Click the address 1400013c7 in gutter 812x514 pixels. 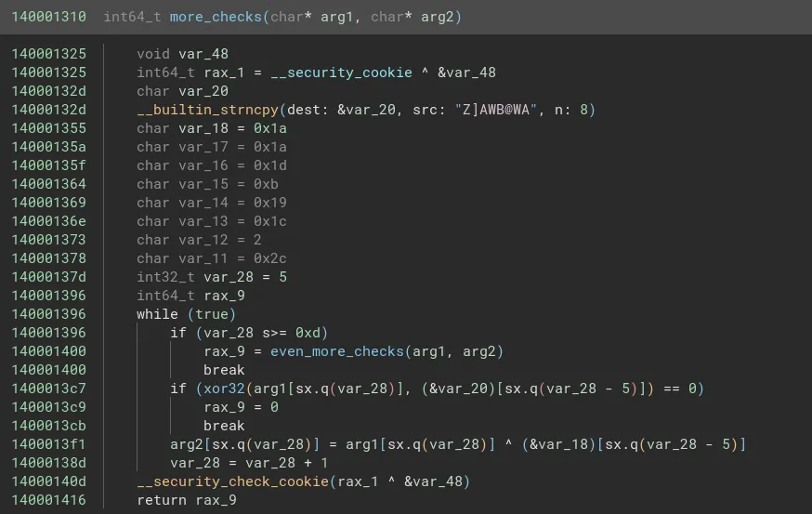pyautogui.click(x=48, y=389)
